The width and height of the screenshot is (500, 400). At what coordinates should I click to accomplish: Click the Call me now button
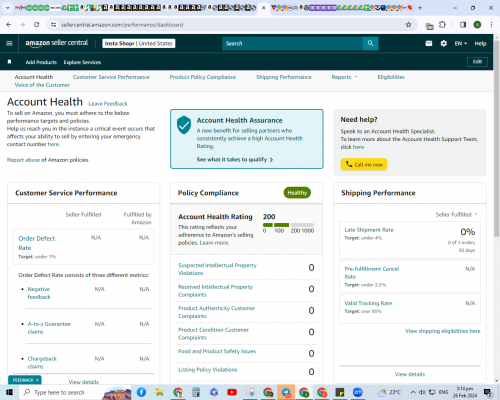[x=364, y=164]
